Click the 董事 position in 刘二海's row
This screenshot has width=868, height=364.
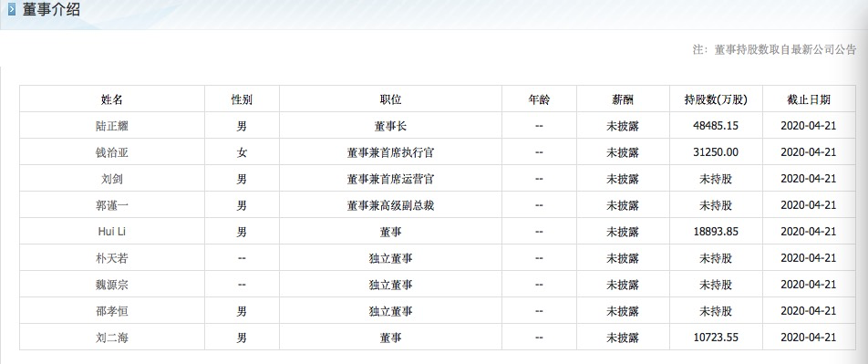[390, 338]
